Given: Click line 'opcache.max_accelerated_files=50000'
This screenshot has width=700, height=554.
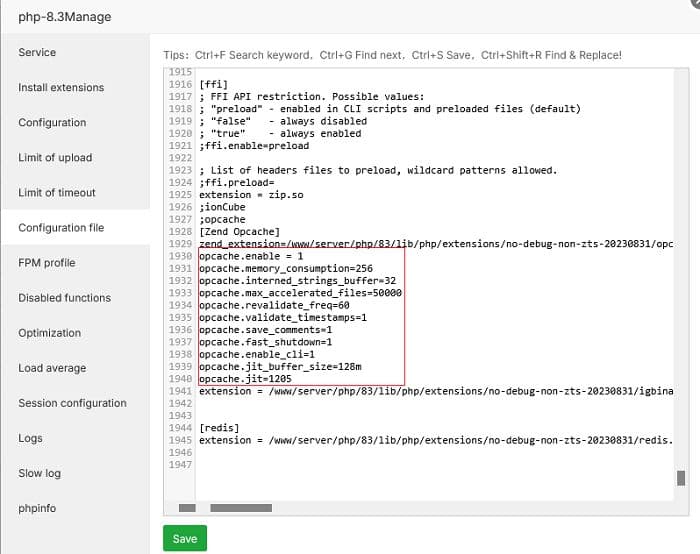Looking at the screenshot, I should pyautogui.click(x=300, y=293).
